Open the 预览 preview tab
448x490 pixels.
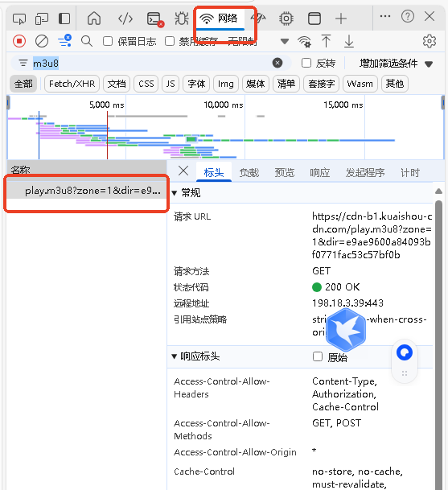[284, 172]
